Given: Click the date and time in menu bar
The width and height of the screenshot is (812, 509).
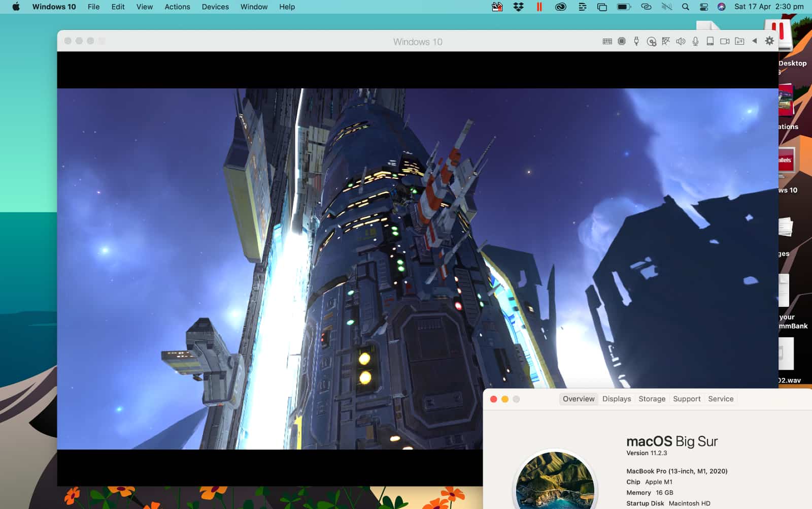Looking at the screenshot, I should [769, 7].
